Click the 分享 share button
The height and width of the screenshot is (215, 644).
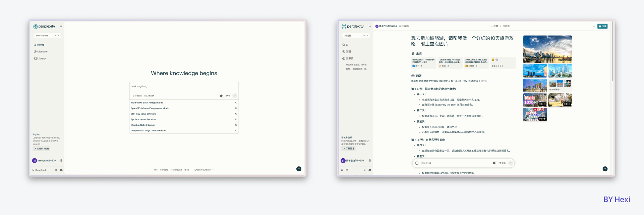602,26
